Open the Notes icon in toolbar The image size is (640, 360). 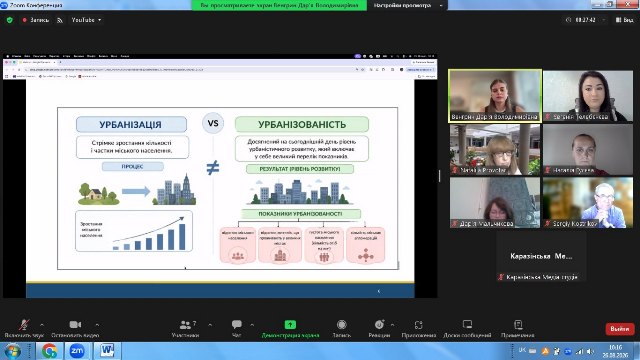[x=518, y=324]
